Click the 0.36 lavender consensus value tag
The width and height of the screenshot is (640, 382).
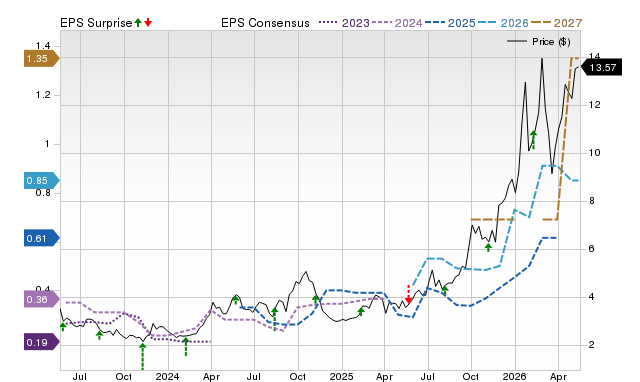point(42,300)
